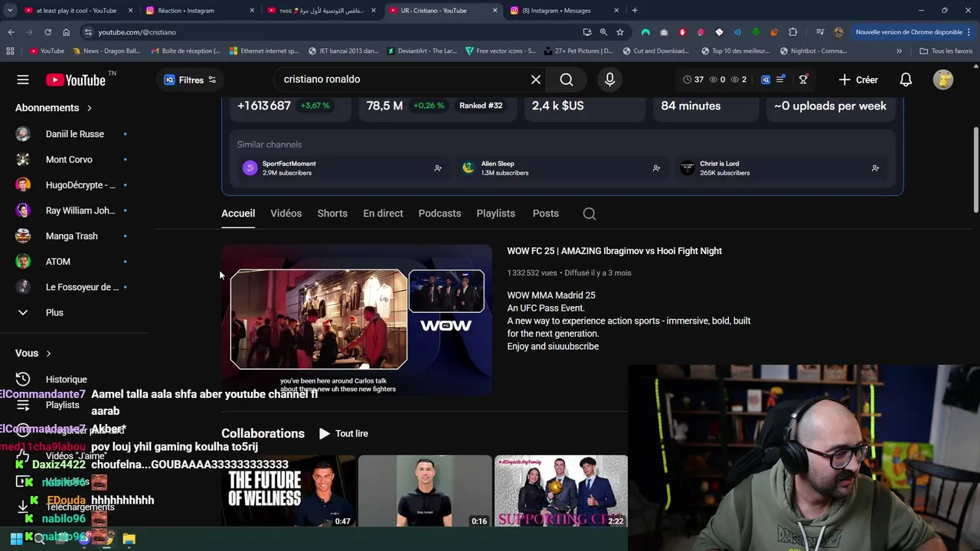Open the Chrome extensions puzzle icon

(x=792, y=32)
